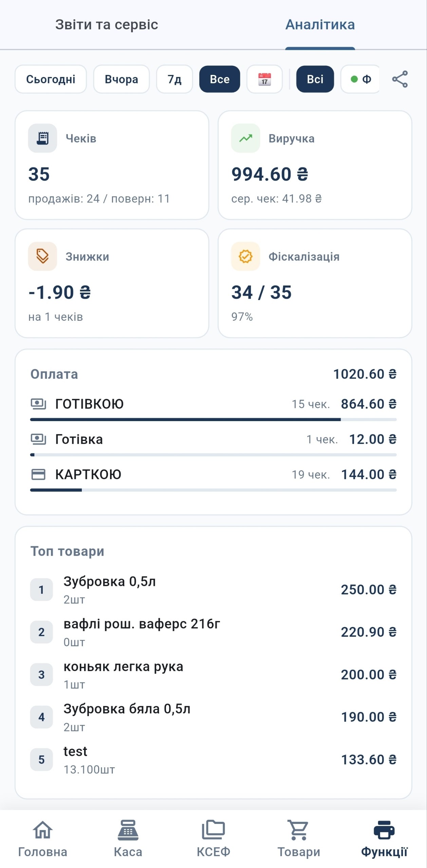The width and height of the screenshot is (427, 868).
Task: Open the Каса cash register icon
Action: point(128,830)
